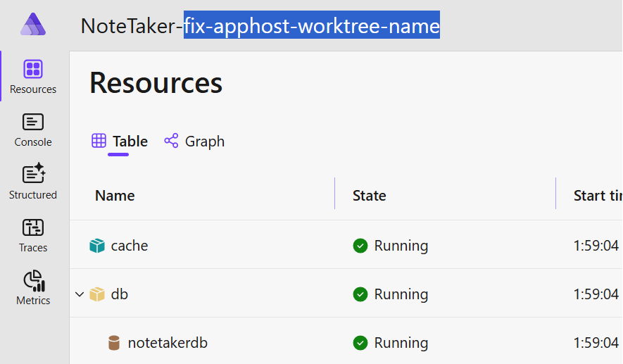
Task: Open Console logs from sidebar
Action: pyautogui.click(x=33, y=130)
